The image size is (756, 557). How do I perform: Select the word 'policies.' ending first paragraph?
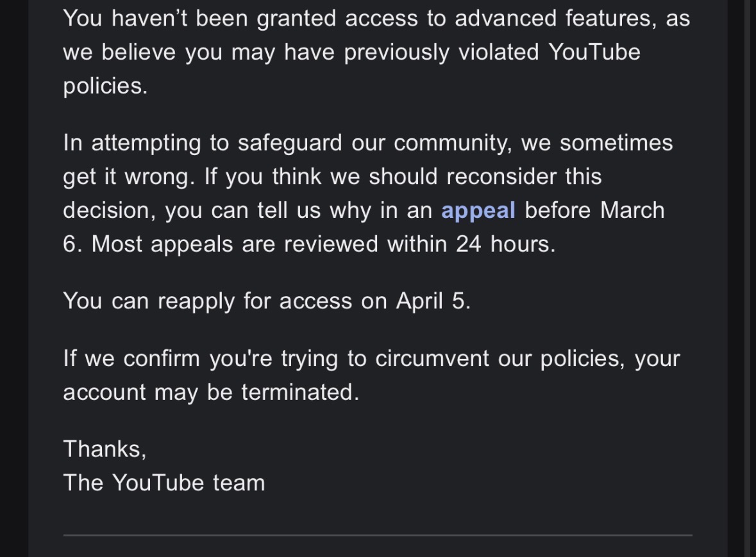[105, 87]
